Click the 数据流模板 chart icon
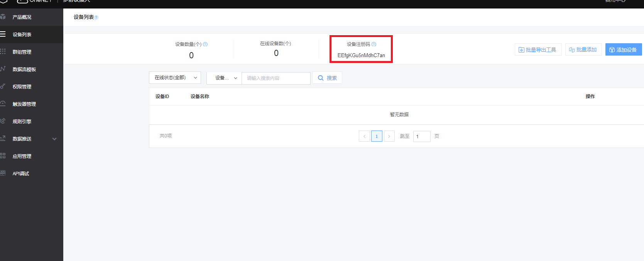 [3, 69]
